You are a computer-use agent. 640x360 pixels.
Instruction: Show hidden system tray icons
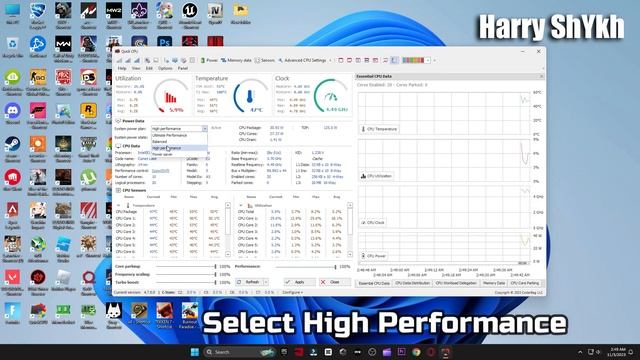point(580,352)
